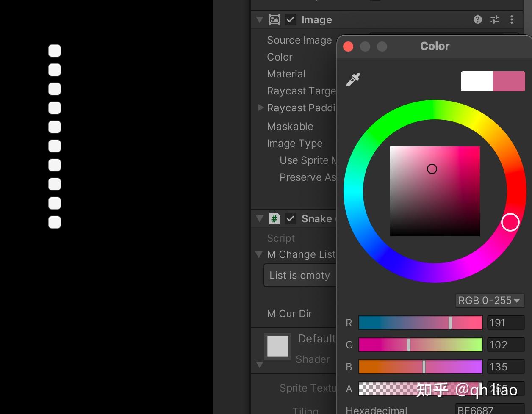Enable the Maskable property
The width and height of the screenshot is (532, 414).
tap(290, 126)
